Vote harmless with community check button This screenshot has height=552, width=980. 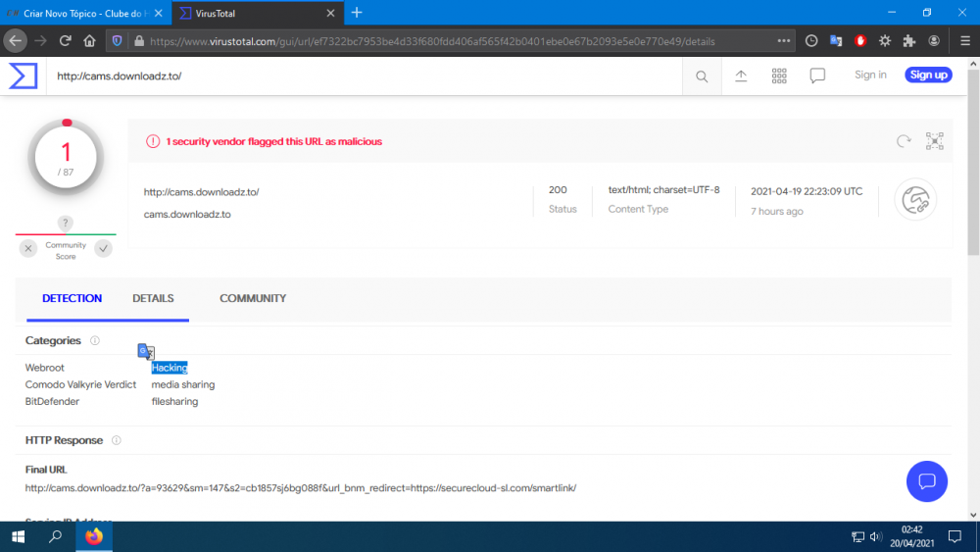103,249
